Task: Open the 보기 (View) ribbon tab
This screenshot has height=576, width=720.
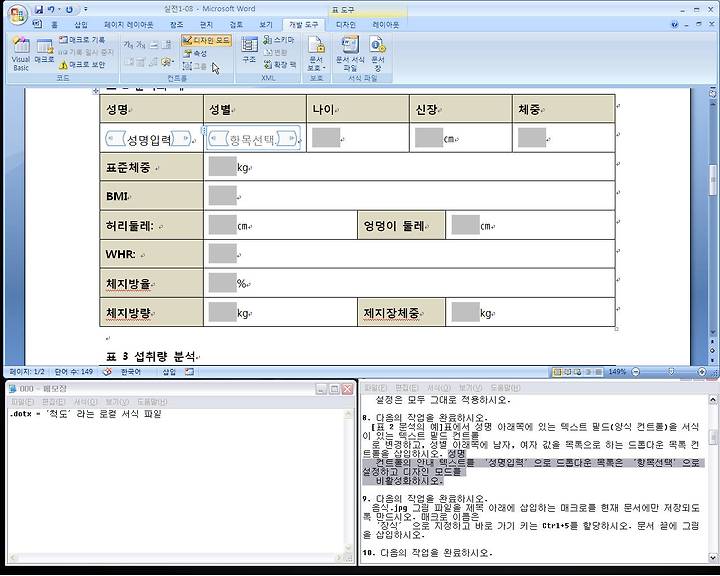Action: click(265, 25)
